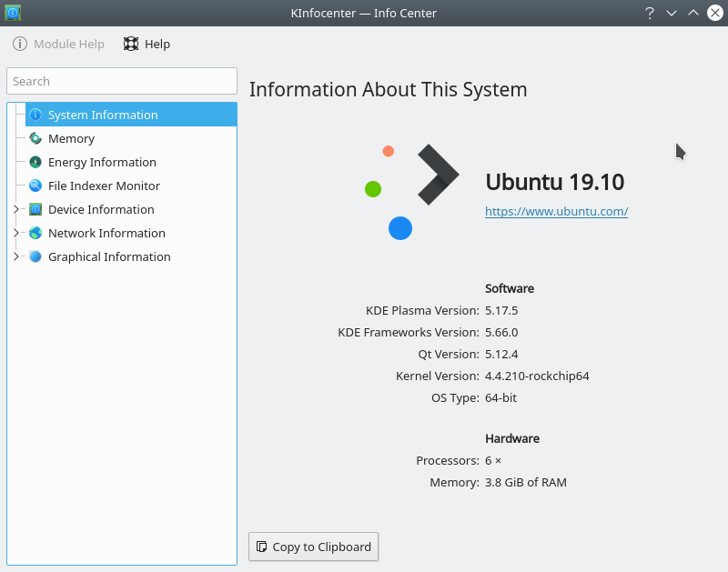Click the Energy Information lightning icon
728x572 pixels.
click(x=35, y=162)
